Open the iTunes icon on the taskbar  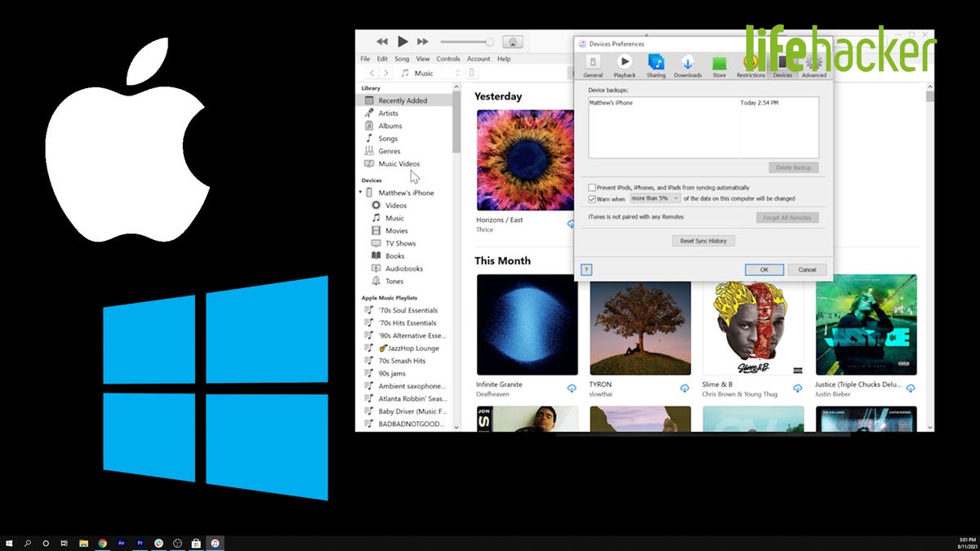point(214,543)
